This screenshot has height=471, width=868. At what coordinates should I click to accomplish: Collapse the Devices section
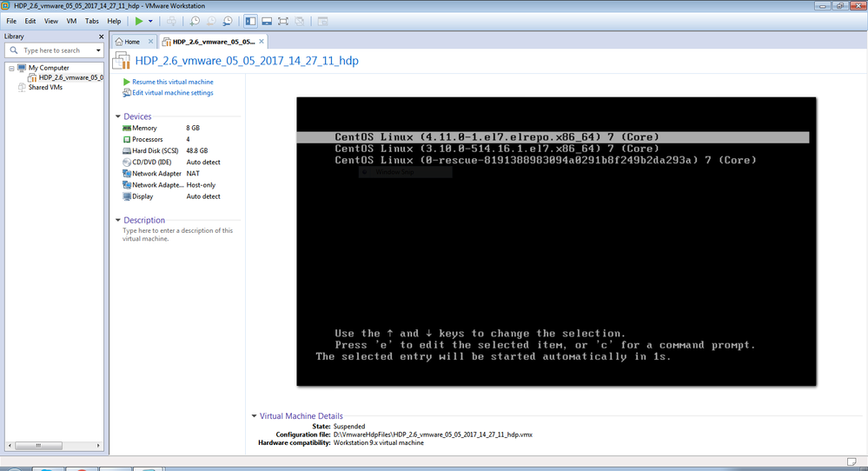(118, 116)
